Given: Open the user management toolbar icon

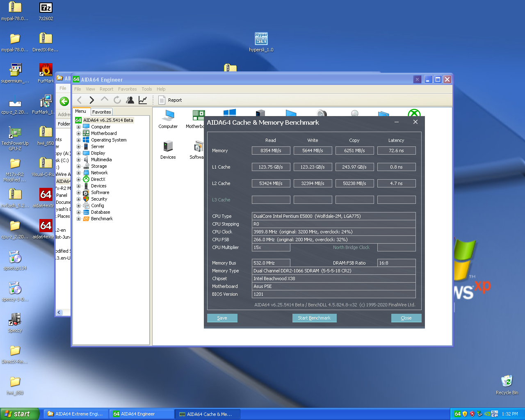Looking at the screenshot, I should (x=130, y=100).
